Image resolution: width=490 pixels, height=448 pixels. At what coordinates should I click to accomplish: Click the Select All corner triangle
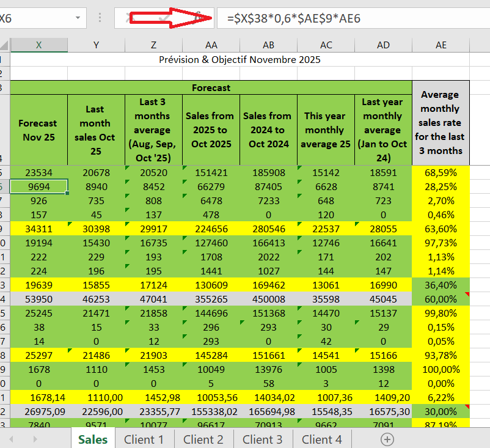(4, 45)
